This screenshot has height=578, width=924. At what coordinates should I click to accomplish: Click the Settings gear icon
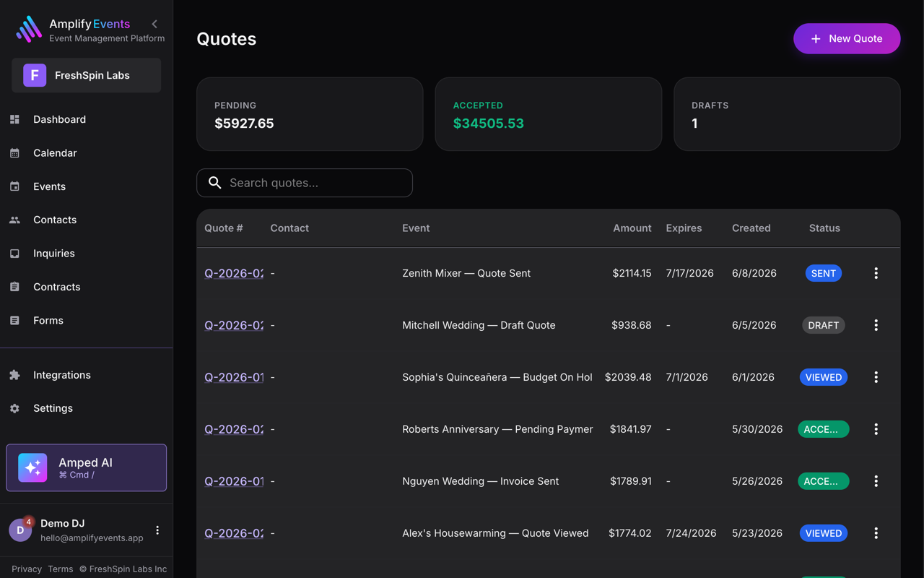14,408
